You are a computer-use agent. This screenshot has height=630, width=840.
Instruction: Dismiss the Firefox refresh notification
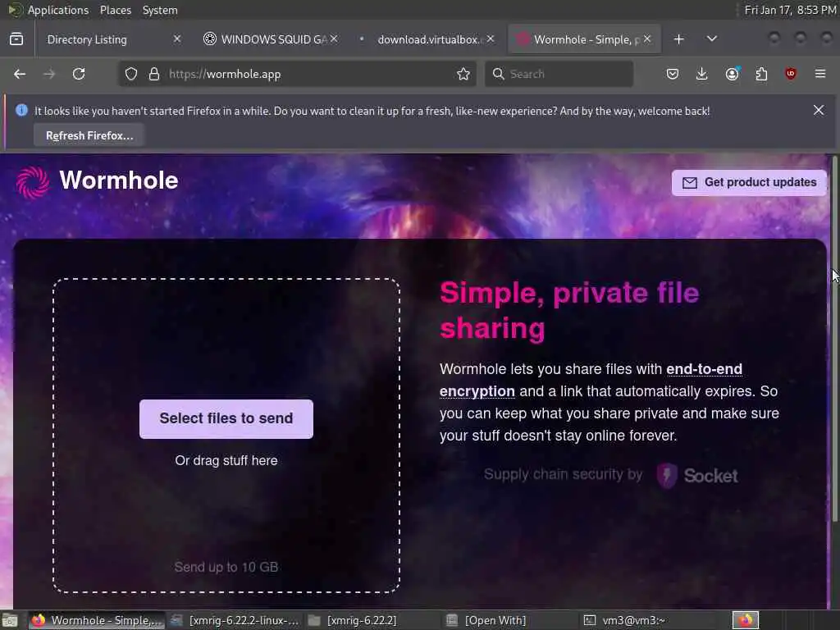click(819, 111)
